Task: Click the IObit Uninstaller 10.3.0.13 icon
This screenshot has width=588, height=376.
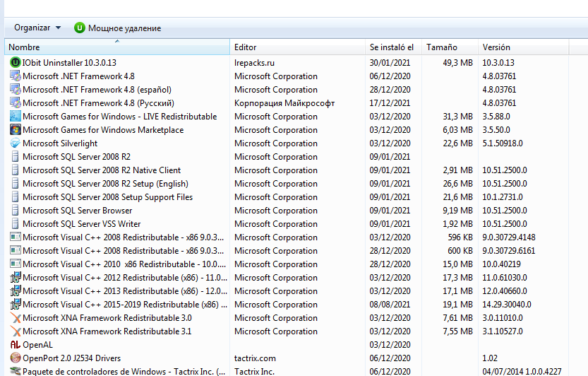Action: [x=16, y=62]
